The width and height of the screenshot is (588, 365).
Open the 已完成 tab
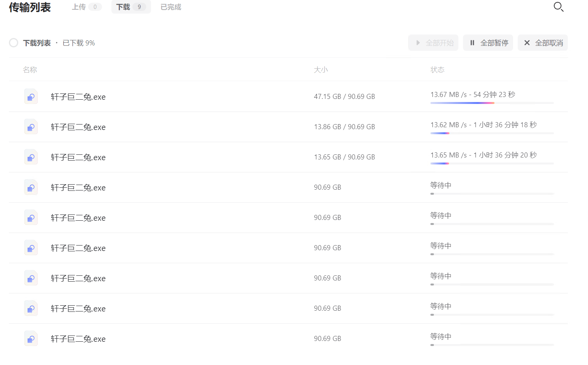(x=171, y=7)
